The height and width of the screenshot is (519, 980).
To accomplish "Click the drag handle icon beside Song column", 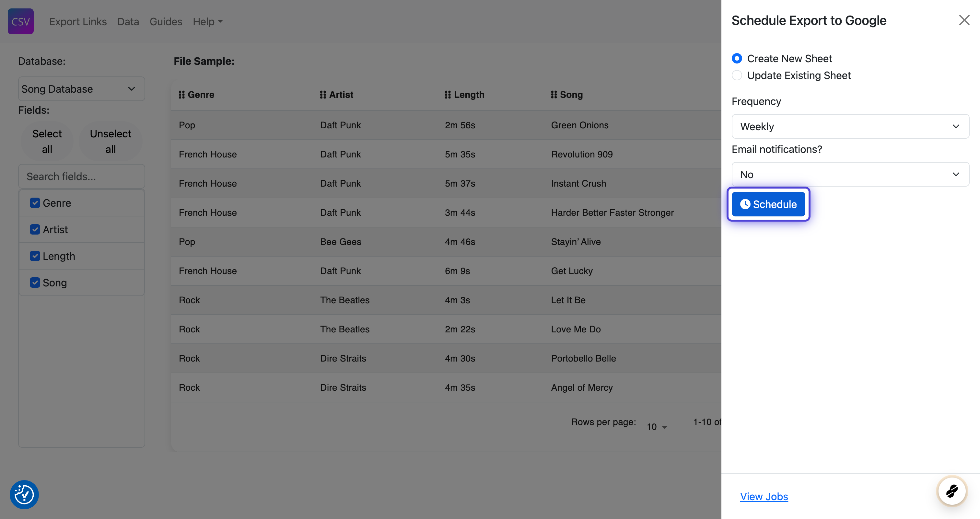I will click(554, 95).
